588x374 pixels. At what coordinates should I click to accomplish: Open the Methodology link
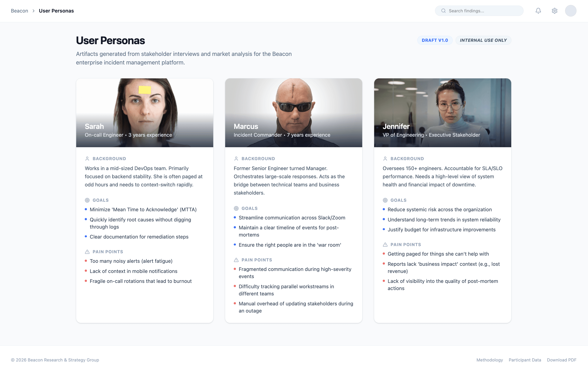click(489, 360)
